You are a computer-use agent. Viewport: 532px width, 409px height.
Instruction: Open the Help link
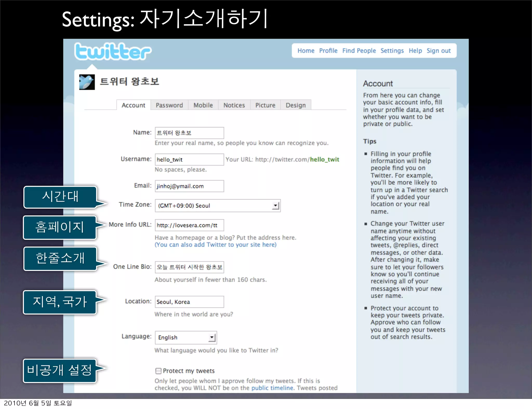415,51
